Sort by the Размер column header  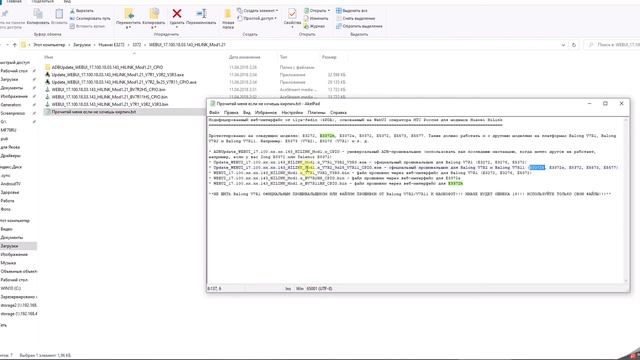coord(329,57)
